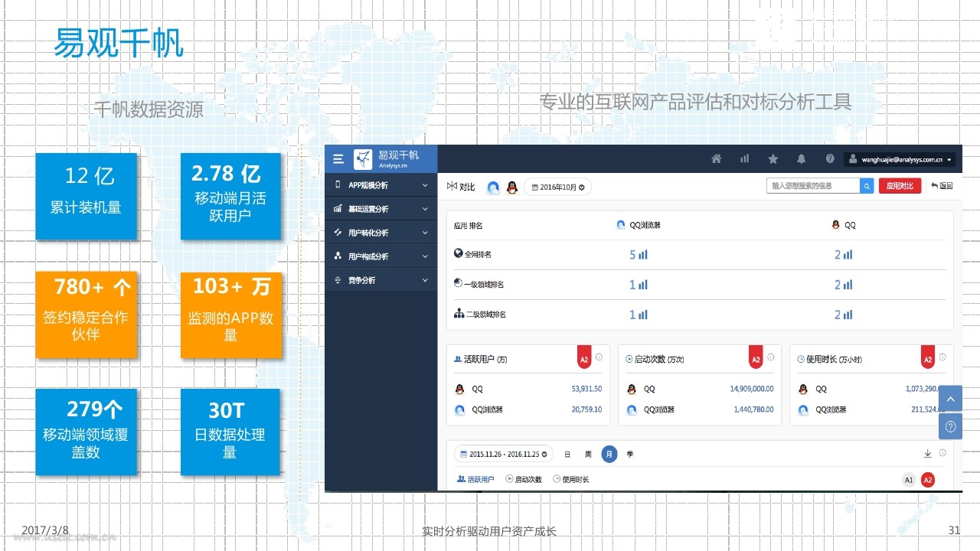Click A2 red badge on 使用时长 card

(x=928, y=358)
